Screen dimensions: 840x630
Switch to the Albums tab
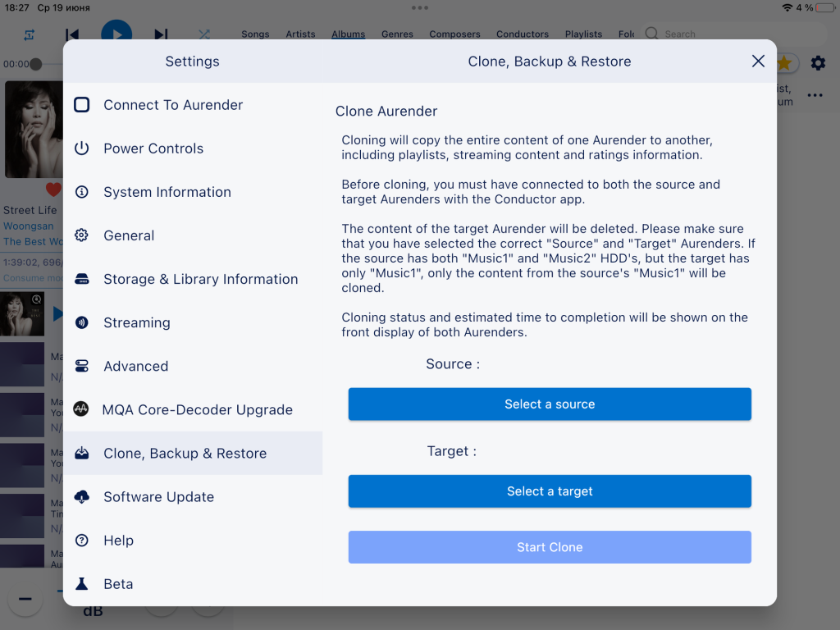(348, 34)
